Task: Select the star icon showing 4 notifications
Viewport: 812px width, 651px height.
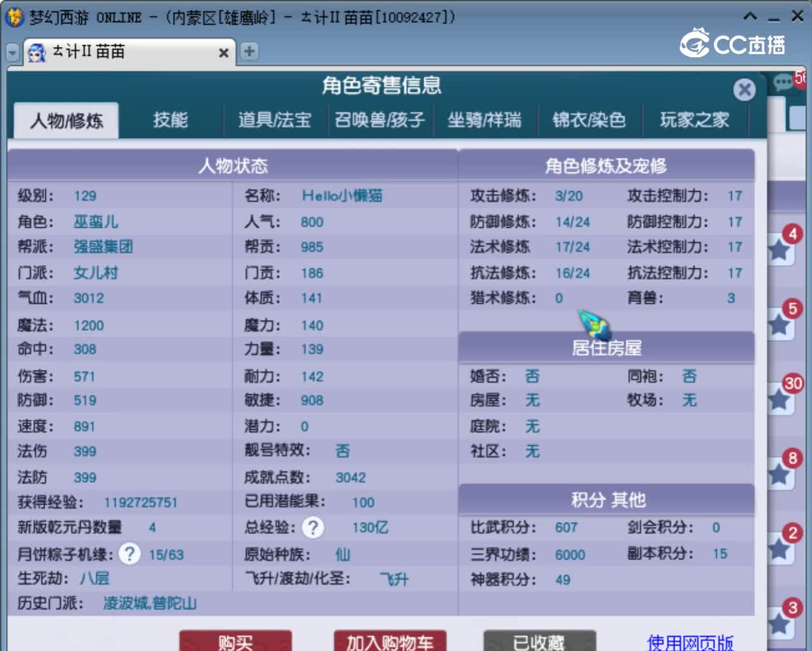Action: coord(779,249)
